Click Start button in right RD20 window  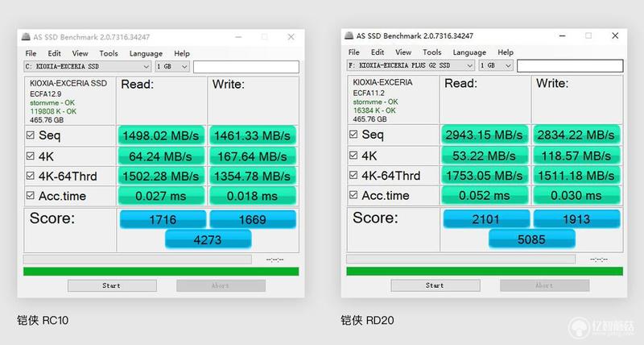coord(436,285)
